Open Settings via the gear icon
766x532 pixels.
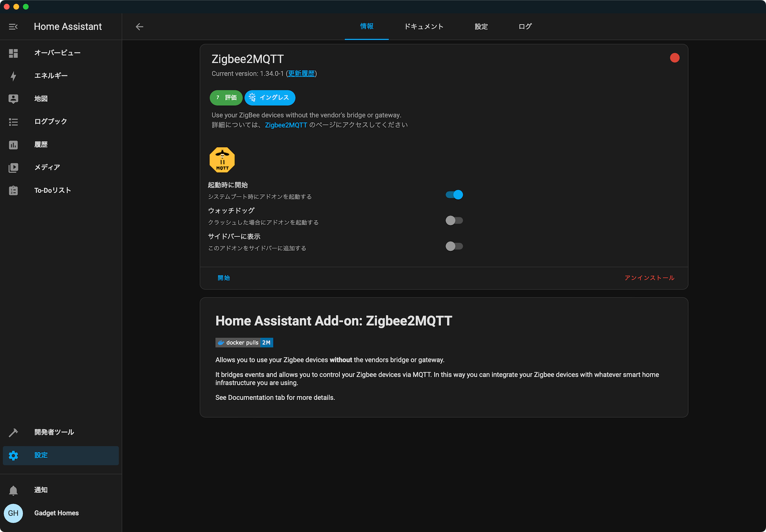point(13,455)
